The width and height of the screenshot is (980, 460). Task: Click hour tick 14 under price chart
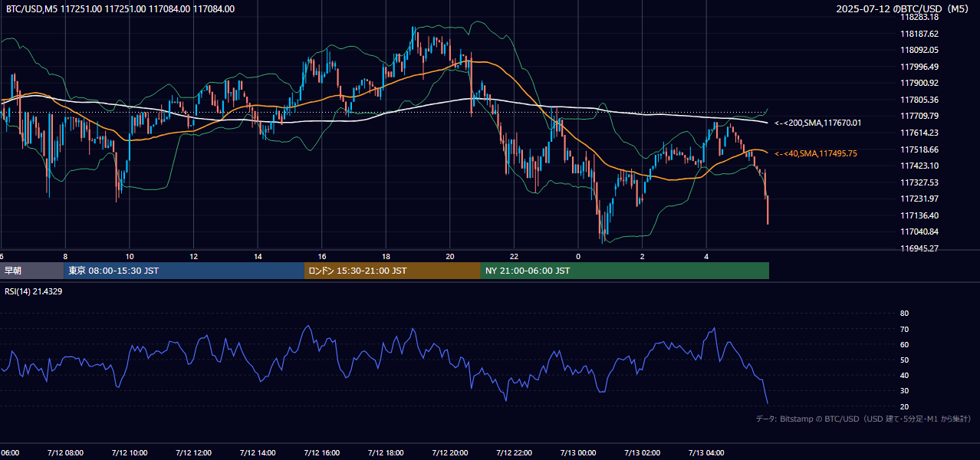pos(258,256)
